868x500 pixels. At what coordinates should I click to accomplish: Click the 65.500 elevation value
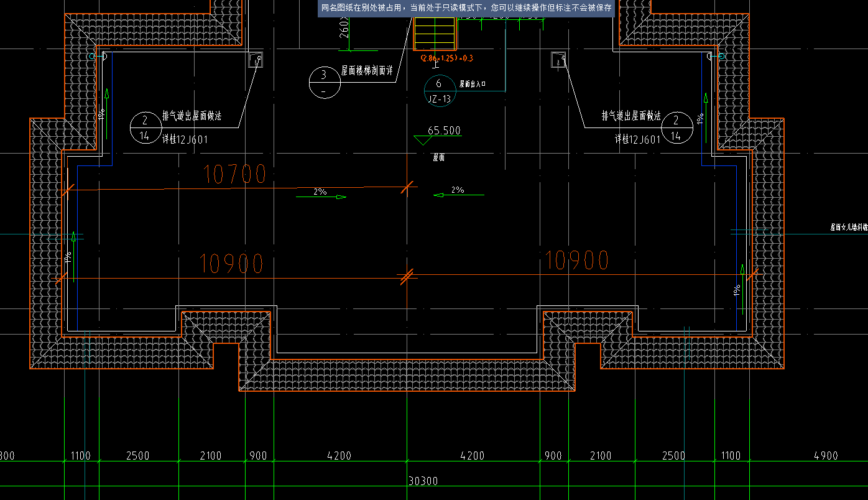(445, 131)
